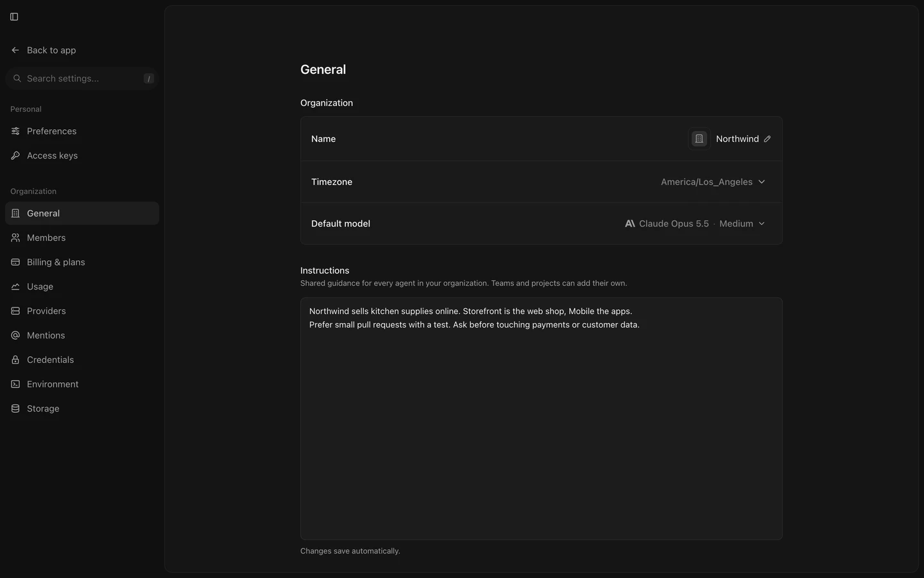Go to Members page
Viewport: 924px width, 578px height.
tap(82, 238)
